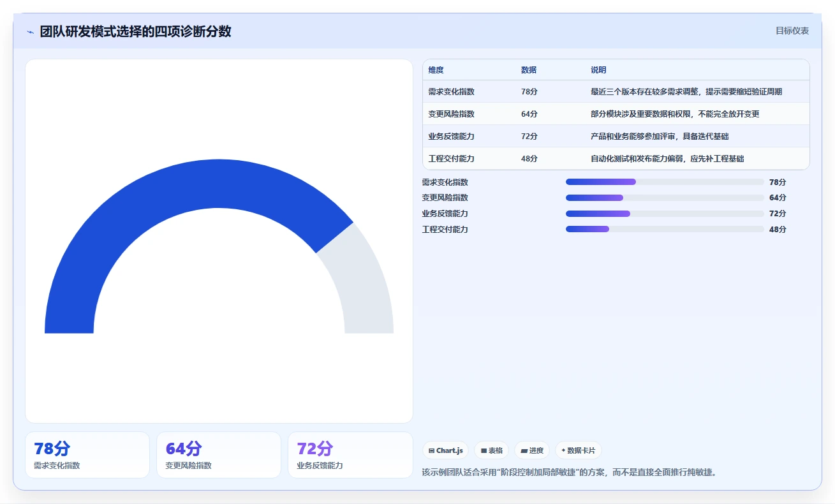Viewport: 835px width, 504px height.
Task: Click the 78分 value beside the progress bar
Action: 778,182
